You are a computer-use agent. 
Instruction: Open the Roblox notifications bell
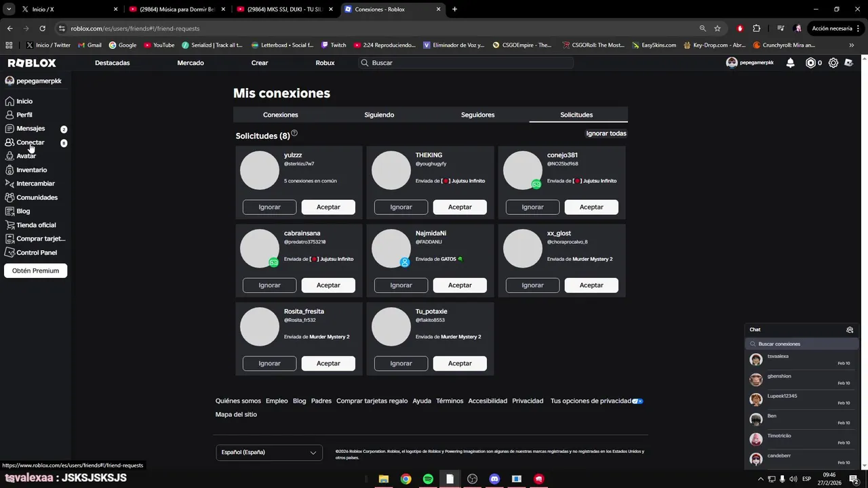coord(790,62)
